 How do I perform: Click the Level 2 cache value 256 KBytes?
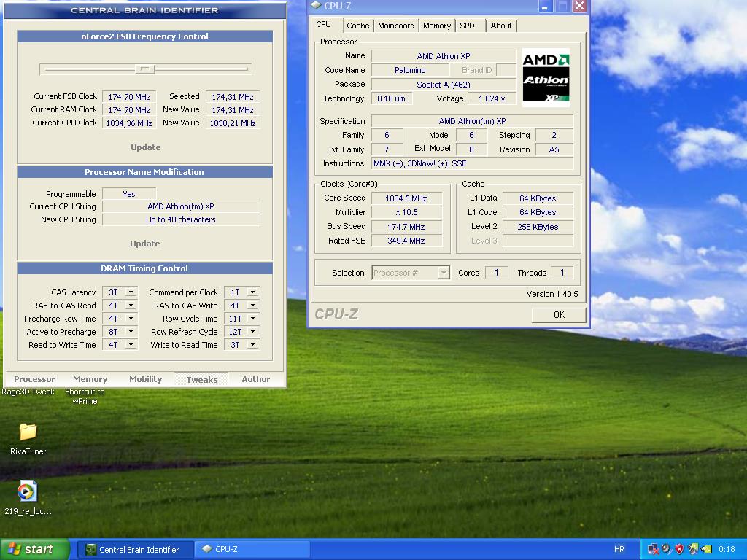click(x=538, y=227)
